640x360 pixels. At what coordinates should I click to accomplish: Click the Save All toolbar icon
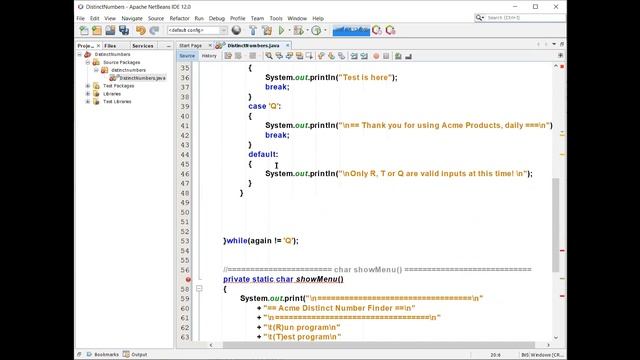[124, 30]
